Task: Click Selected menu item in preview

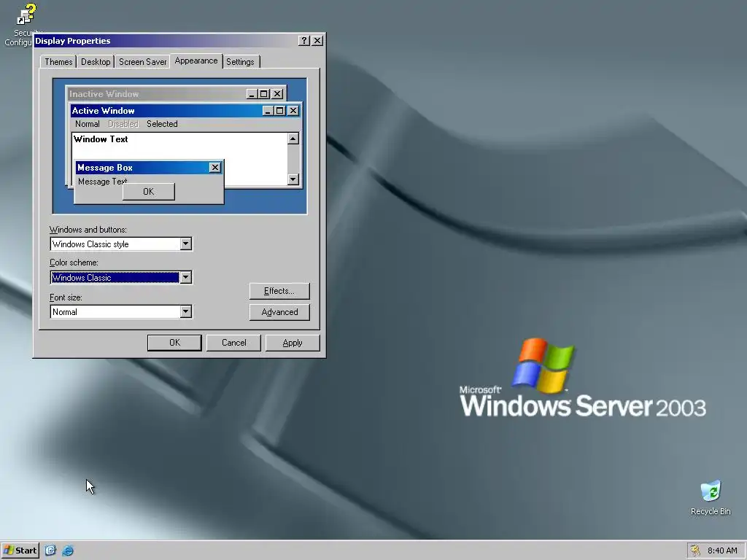Action: coord(162,124)
